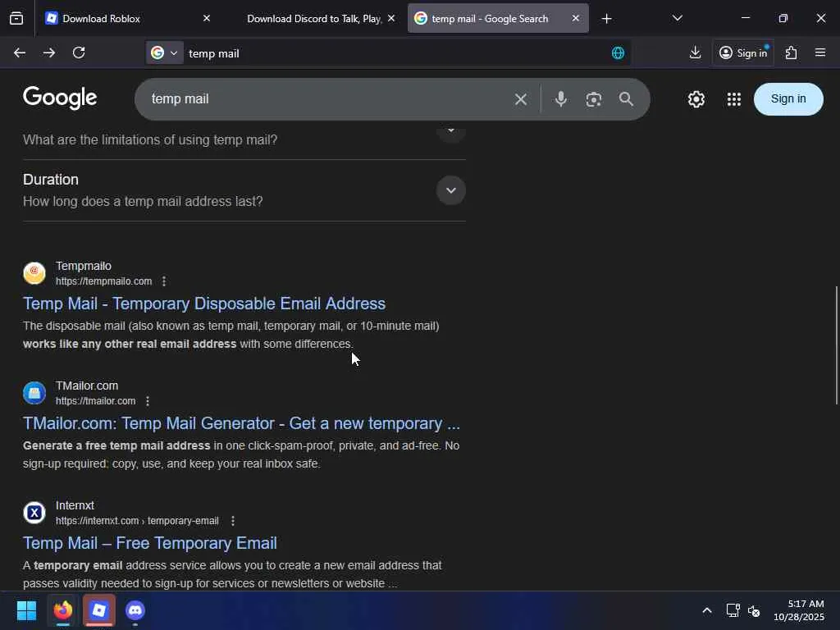This screenshot has height=630, width=840.
Task: Go to Google homepage via logo
Action: tap(60, 98)
